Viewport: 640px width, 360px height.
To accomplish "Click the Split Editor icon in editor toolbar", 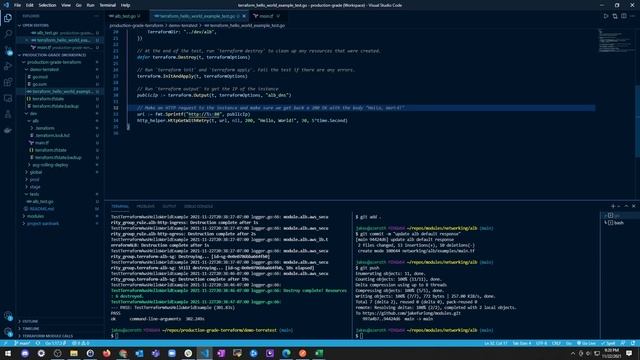I will pos(624,16).
